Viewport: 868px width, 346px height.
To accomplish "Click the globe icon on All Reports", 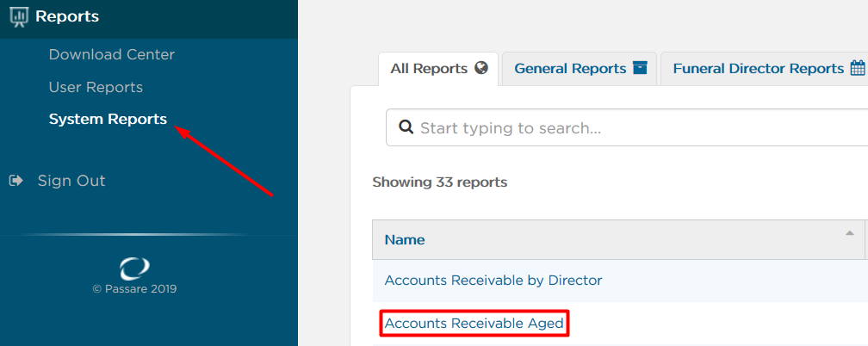I will click(x=481, y=68).
